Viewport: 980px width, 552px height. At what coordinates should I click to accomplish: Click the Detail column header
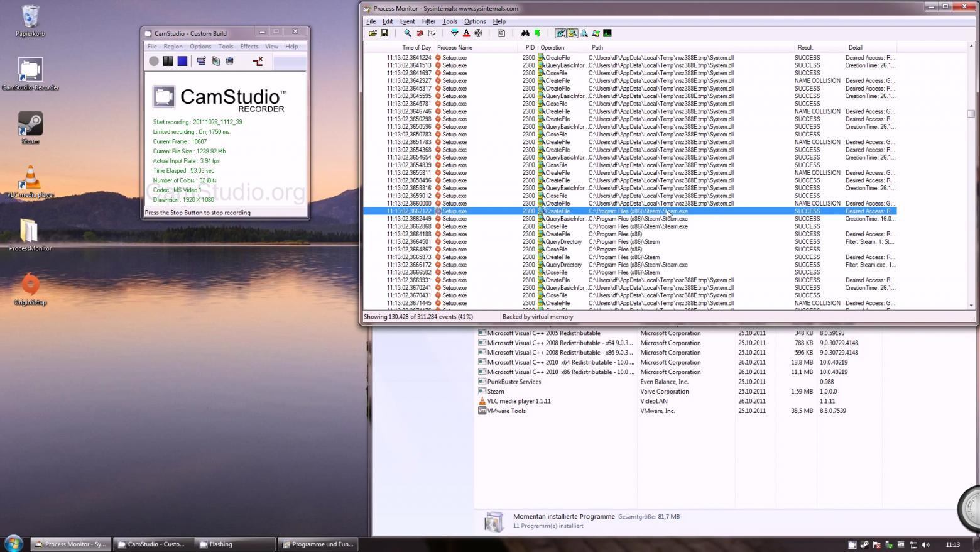click(x=856, y=47)
